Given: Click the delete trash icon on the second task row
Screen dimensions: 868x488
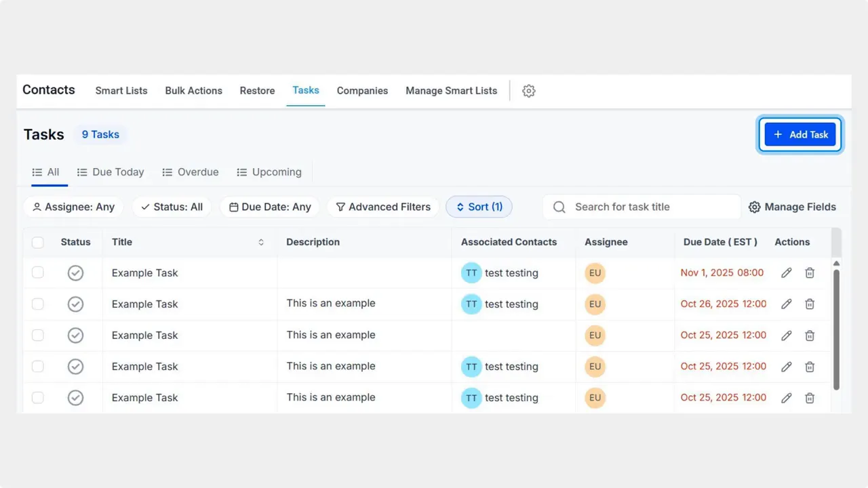Looking at the screenshot, I should [810, 304].
